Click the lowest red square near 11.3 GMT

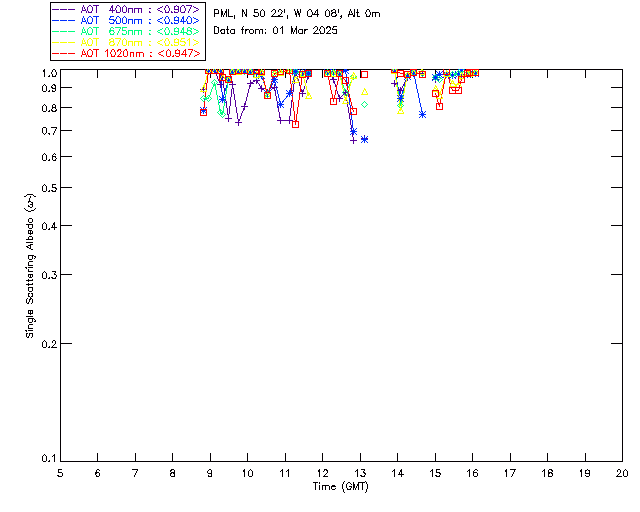(295, 124)
